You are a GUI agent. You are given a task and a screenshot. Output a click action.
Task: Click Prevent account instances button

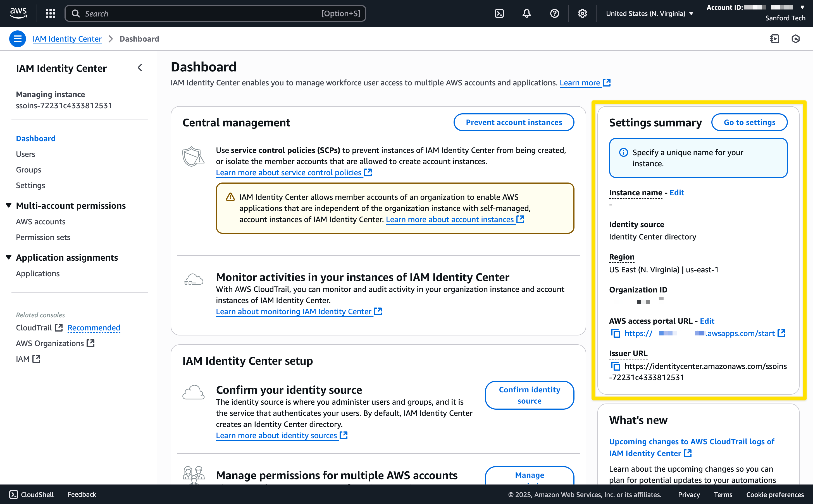[x=513, y=122]
